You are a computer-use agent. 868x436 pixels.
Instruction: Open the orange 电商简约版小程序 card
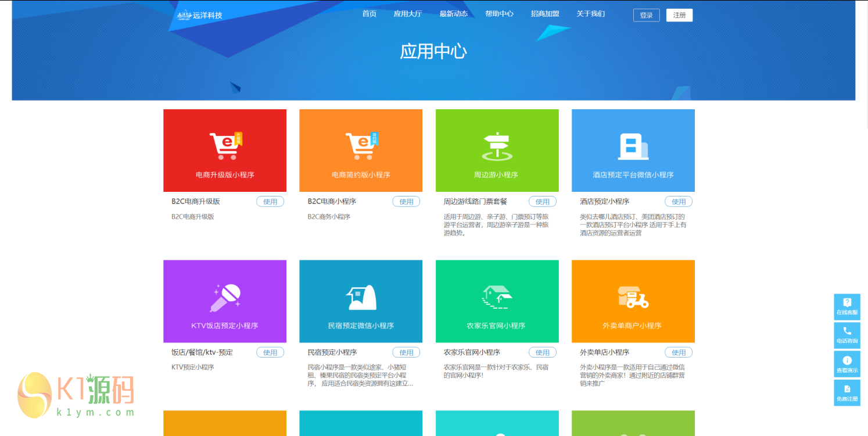361,151
